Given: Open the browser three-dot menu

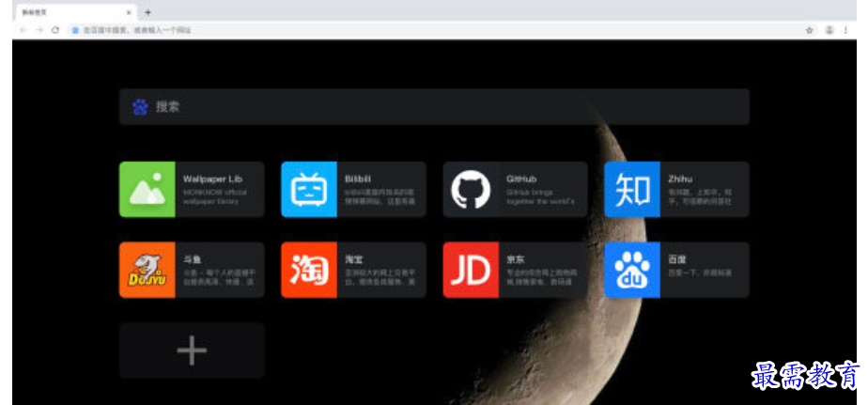Looking at the screenshot, I should pos(845,30).
